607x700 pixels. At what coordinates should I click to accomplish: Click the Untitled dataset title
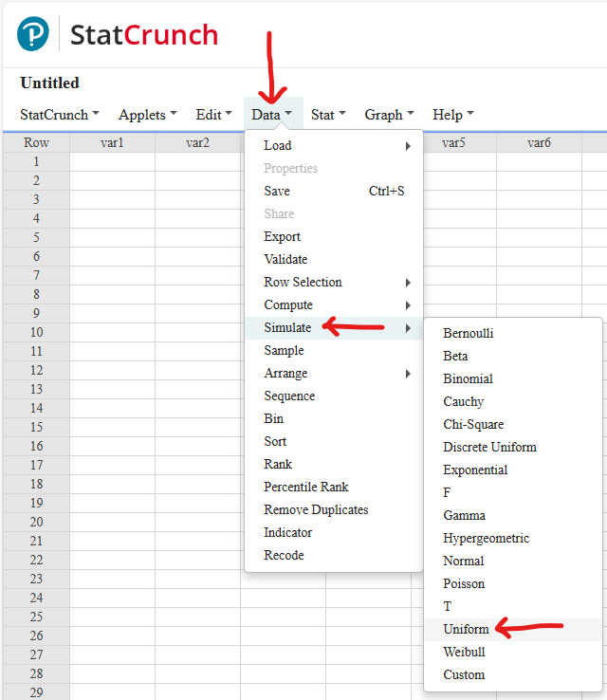coord(49,83)
